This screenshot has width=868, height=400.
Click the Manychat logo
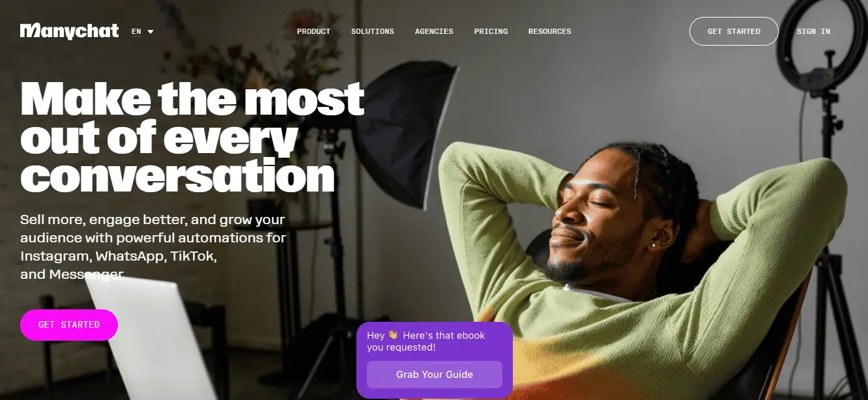(70, 31)
